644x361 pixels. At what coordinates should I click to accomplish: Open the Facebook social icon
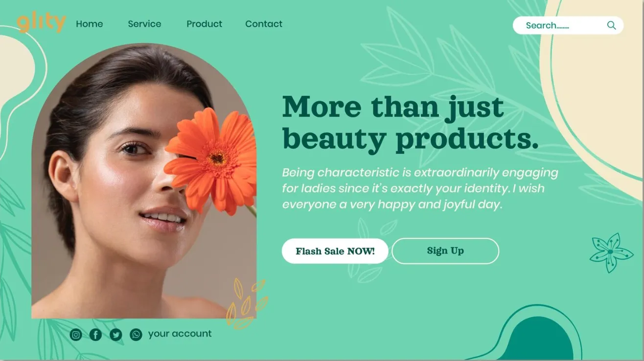[96, 335]
